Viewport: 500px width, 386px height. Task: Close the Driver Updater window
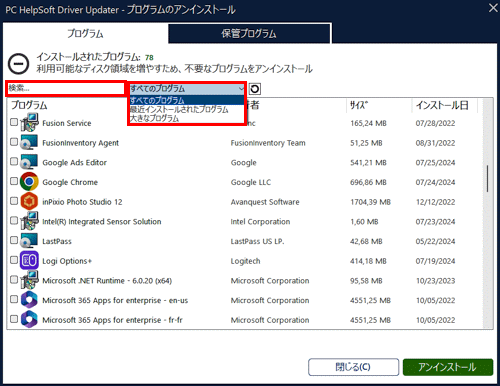click(493, 8)
